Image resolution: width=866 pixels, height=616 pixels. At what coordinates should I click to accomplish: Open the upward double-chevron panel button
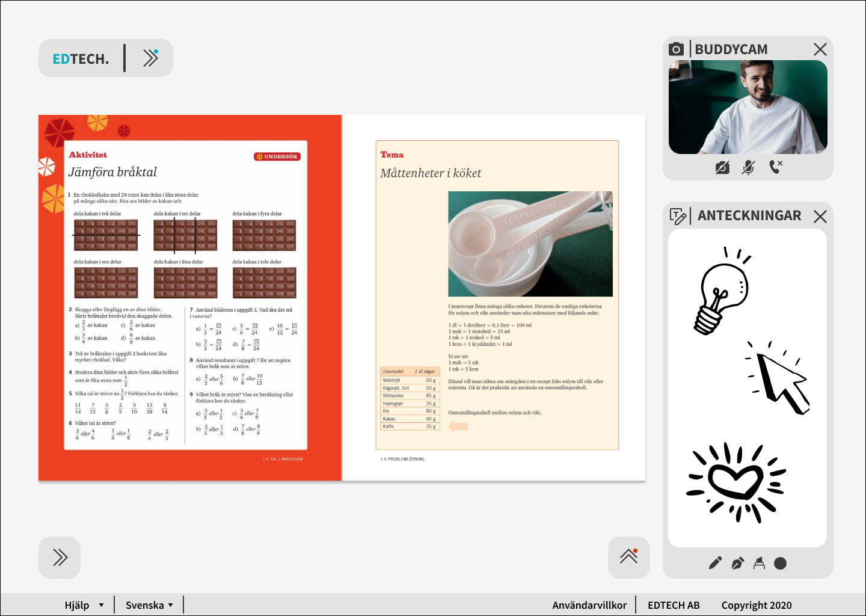pos(629,558)
